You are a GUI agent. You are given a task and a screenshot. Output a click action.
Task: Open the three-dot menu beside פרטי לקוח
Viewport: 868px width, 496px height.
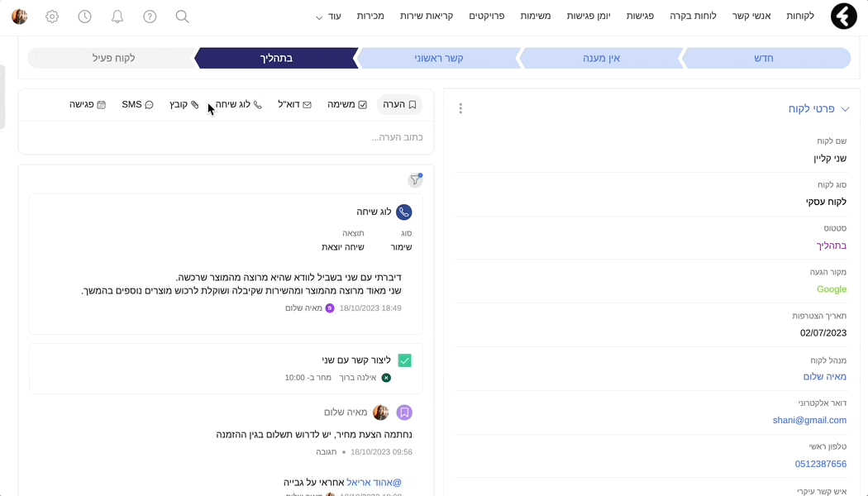[460, 108]
